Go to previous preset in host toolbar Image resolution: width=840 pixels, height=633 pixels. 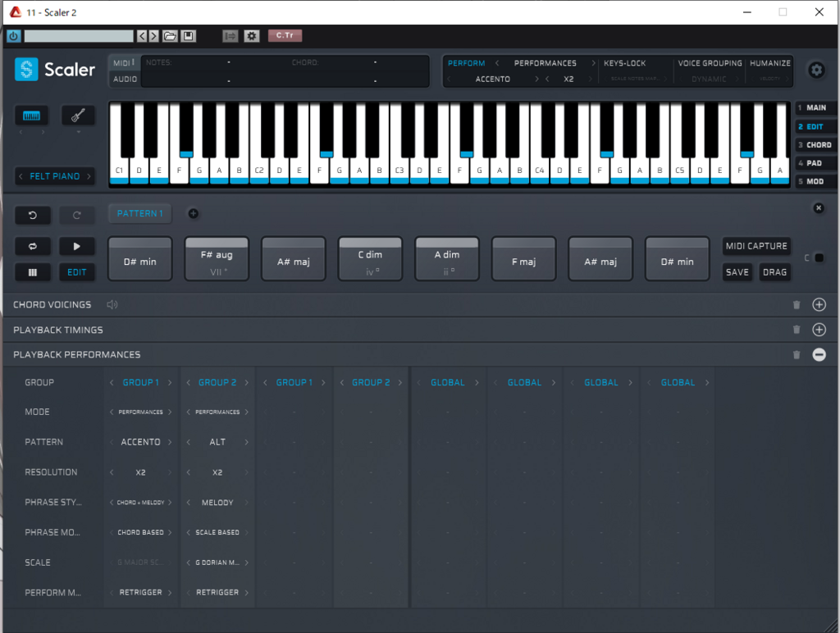142,36
